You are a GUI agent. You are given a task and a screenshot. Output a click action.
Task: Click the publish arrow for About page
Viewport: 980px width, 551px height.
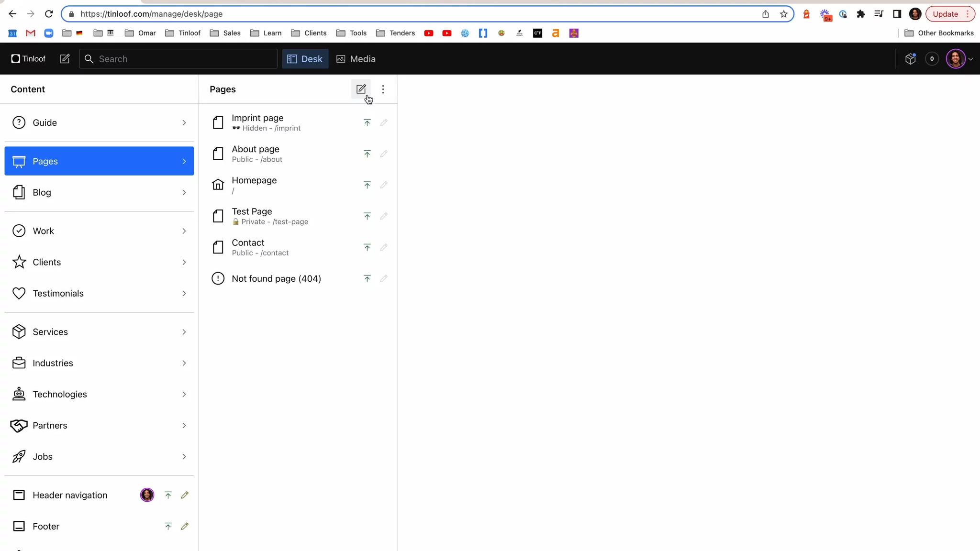367,154
